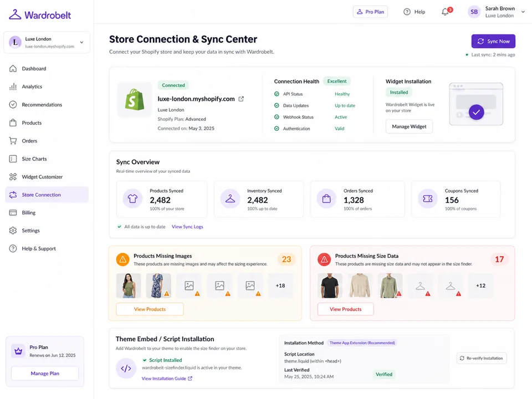
Task: Open the notifications bell
Action: tap(445, 12)
